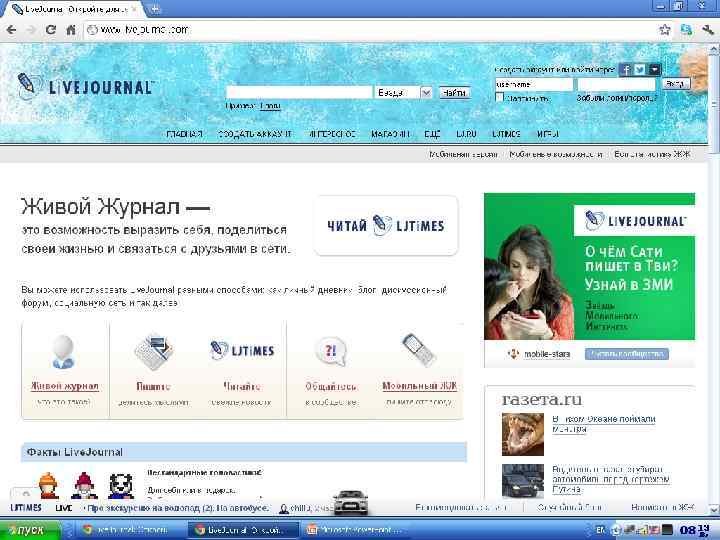Reload the page using refresh icon
Screen dimensions: 720x540
[x=51, y=30]
